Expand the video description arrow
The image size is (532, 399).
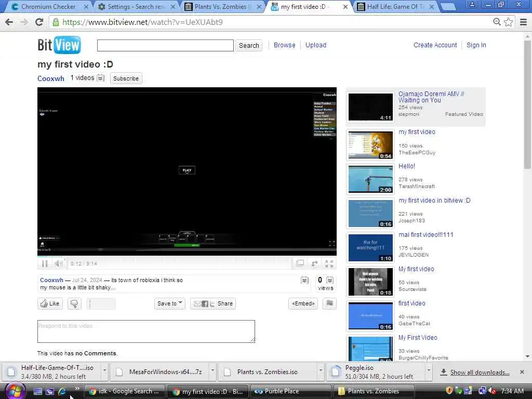coord(304,280)
